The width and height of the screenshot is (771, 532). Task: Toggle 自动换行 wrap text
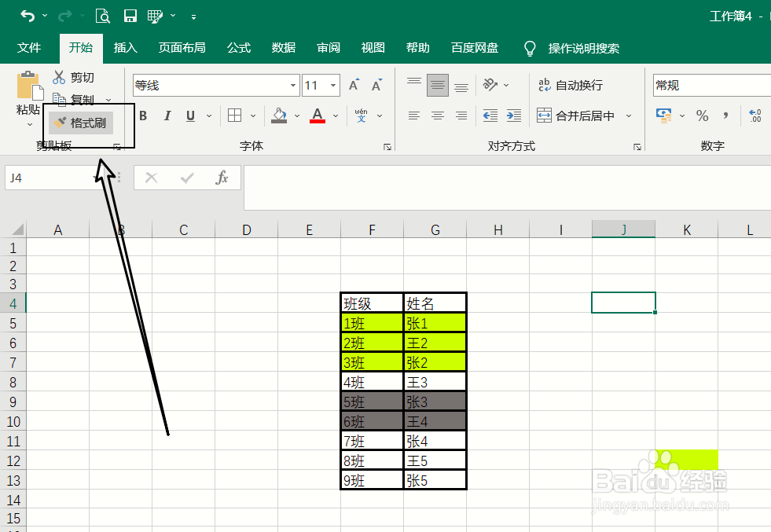[x=571, y=85]
